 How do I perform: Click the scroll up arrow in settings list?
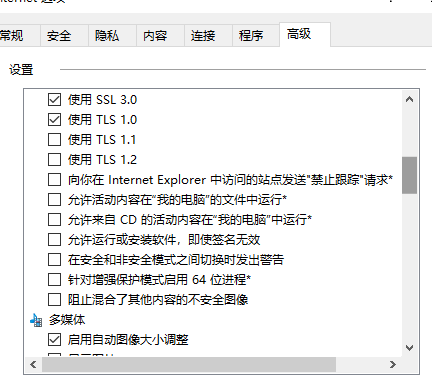point(409,99)
